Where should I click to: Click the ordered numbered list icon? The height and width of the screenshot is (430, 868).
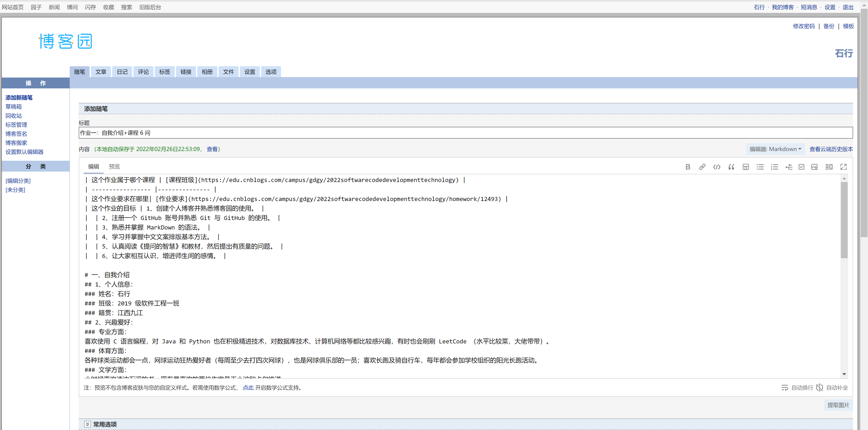(774, 167)
